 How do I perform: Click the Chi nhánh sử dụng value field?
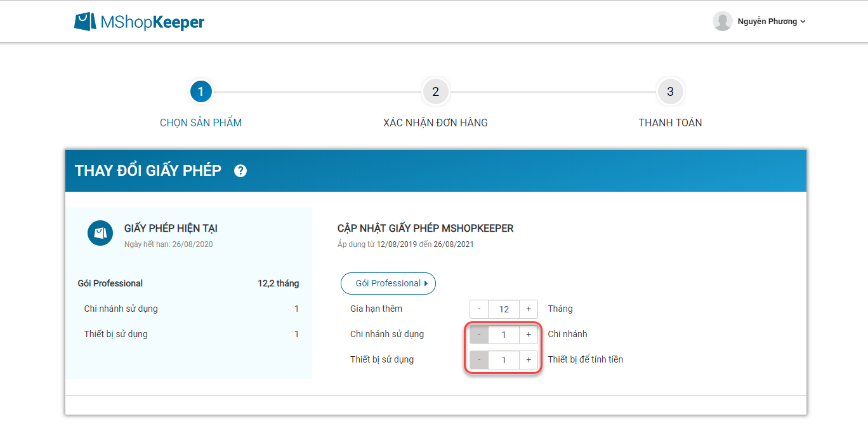pos(504,335)
